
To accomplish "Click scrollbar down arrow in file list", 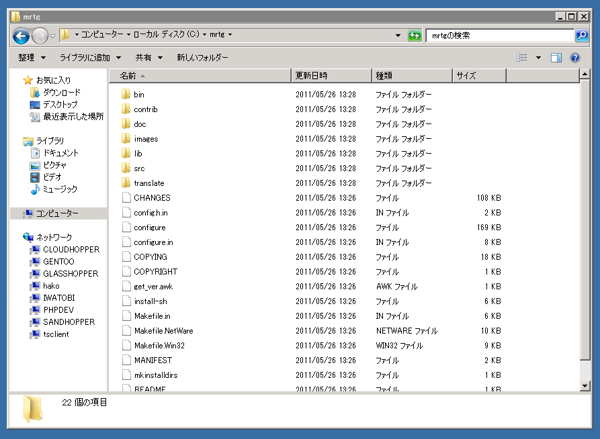I will [584, 386].
